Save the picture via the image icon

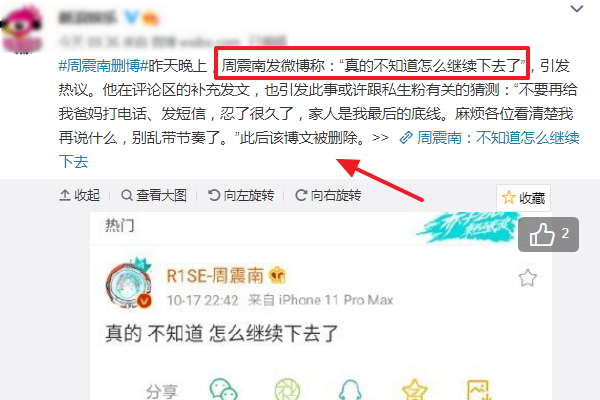[x=479, y=390]
